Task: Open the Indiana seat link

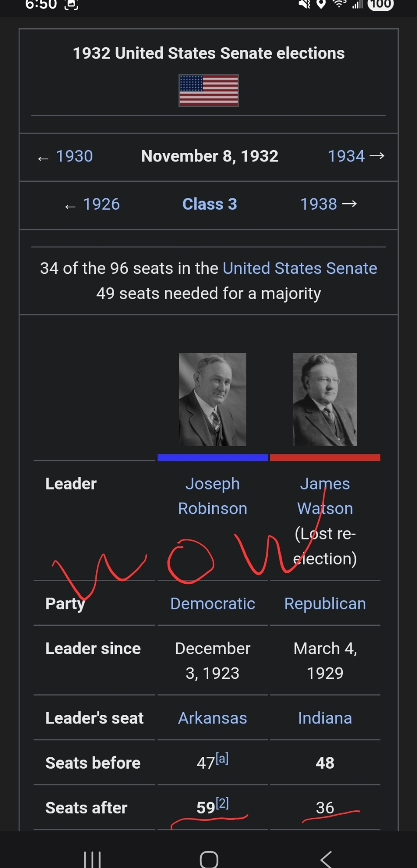Action: click(325, 718)
